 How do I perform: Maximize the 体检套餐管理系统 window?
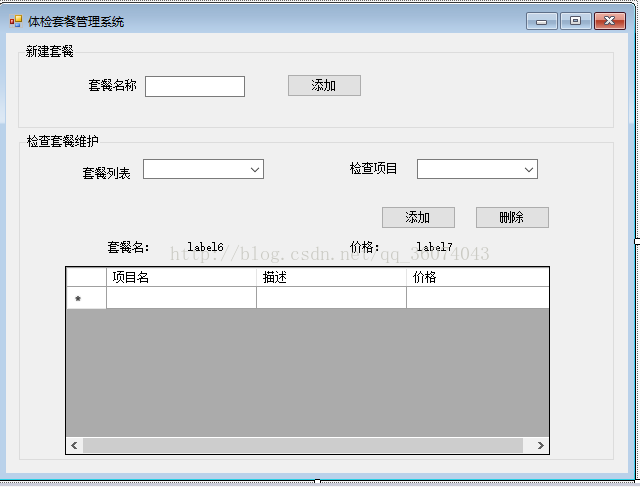point(576,21)
